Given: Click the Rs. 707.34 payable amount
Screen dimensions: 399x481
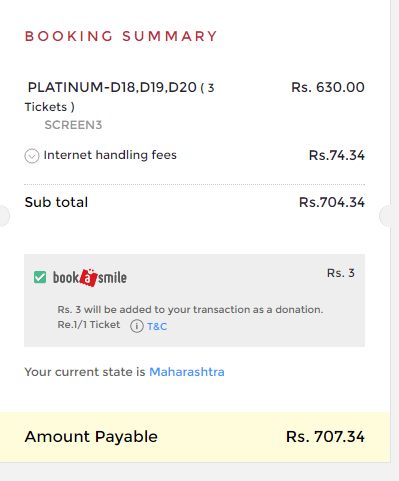Looking at the screenshot, I should [x=325, y=437].
